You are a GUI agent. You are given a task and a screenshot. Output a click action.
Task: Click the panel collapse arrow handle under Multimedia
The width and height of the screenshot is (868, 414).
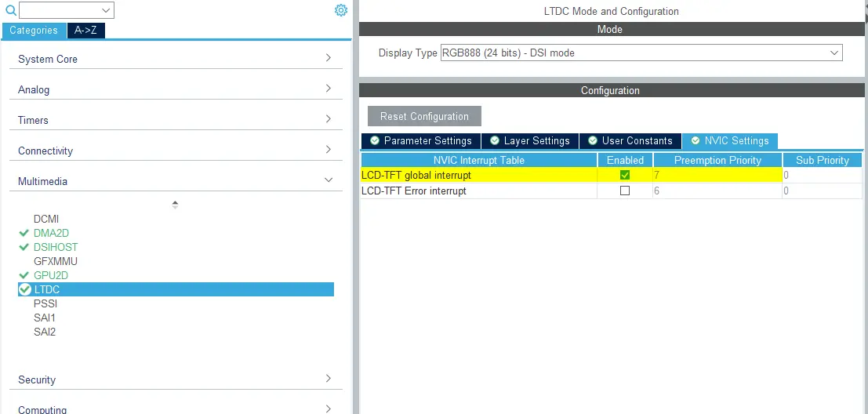[175, 204]
